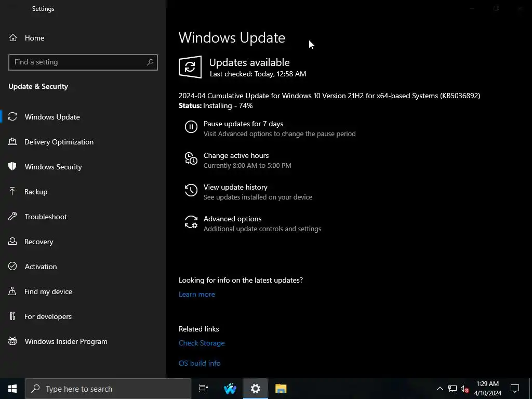Click the Windows Insider Program cat icon

click(12, 341)
